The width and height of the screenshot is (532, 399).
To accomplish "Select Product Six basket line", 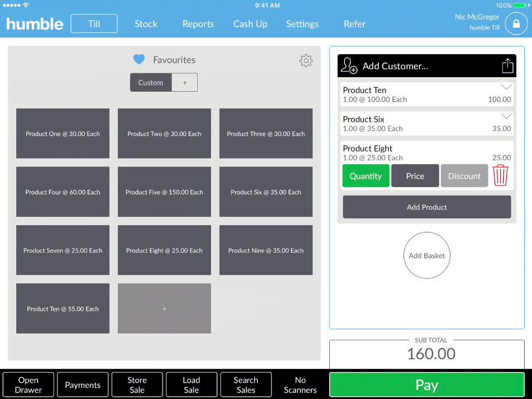I will click(x=427, y=123).
